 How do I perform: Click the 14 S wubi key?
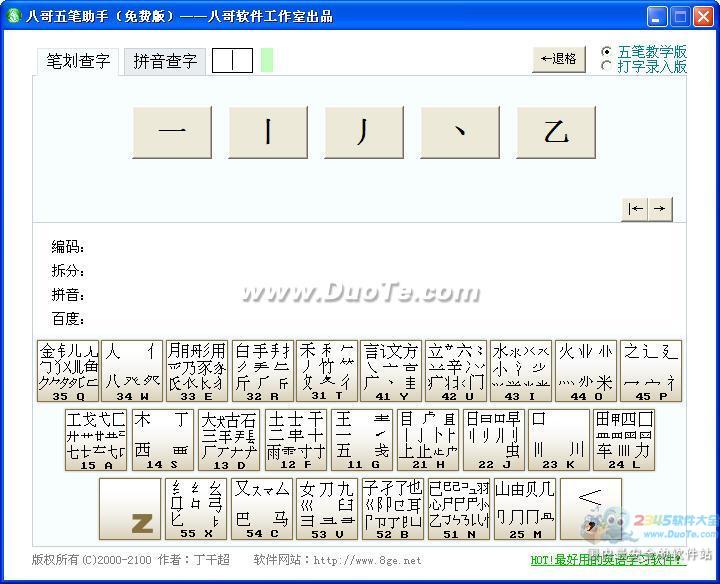tap(163, 440)
